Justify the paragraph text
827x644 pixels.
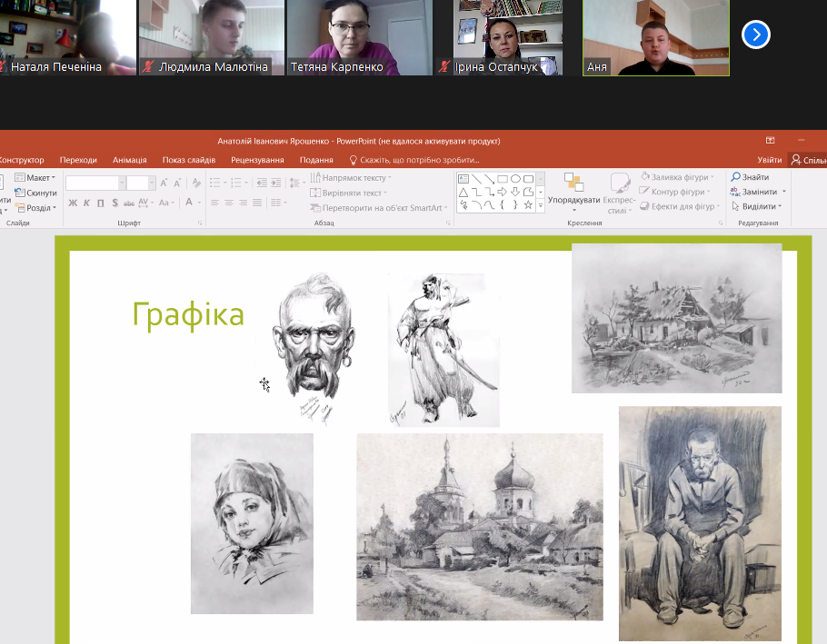[x=257, y=203]
